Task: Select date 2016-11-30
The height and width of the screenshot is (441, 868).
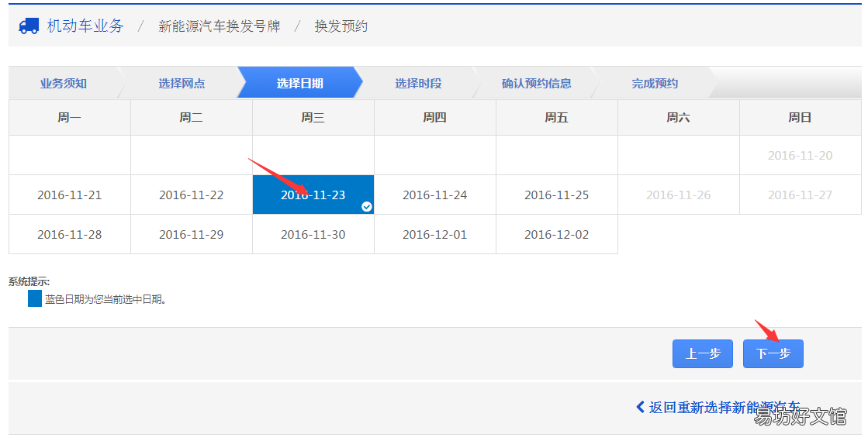Action: [313, 235]
